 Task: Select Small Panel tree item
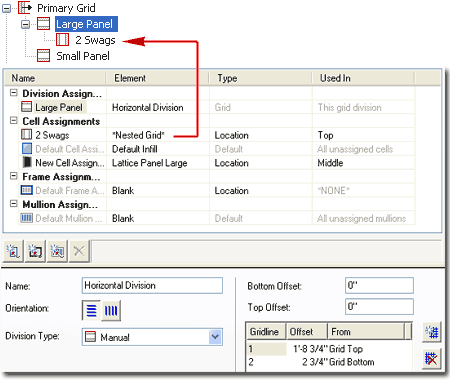coord(83,56)
